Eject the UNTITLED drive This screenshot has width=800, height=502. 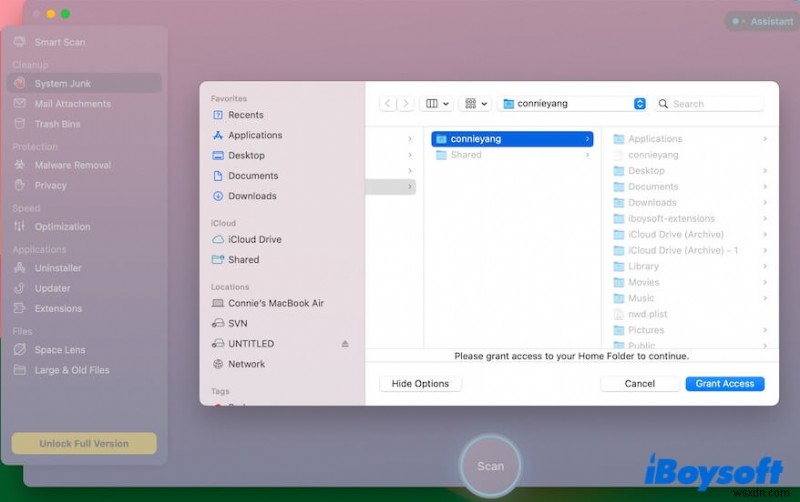pyautogui.click(x=345, y=344)
